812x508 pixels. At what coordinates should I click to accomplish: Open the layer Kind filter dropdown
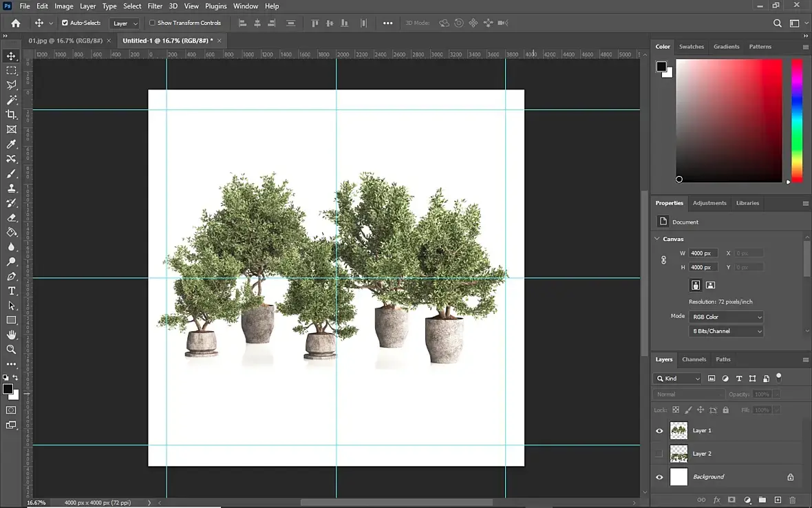[678, 379]
